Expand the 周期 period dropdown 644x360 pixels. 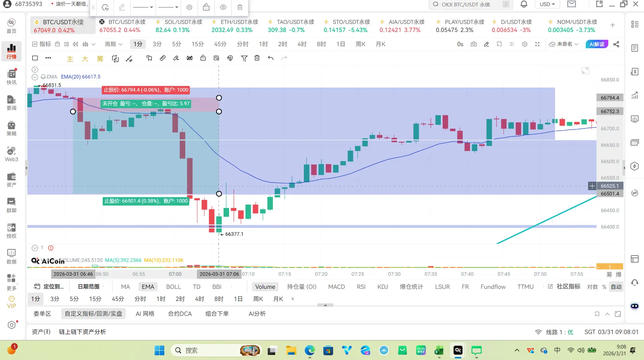[114, 44]
